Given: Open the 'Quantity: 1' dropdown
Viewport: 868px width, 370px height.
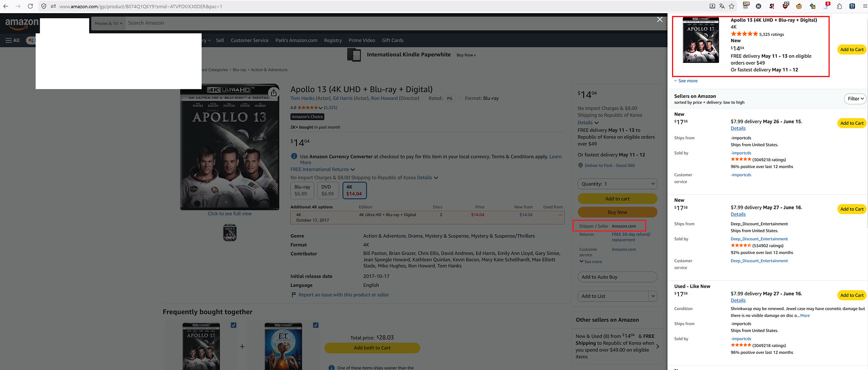Looking at the screenshot, I should [x=618, y=184].
